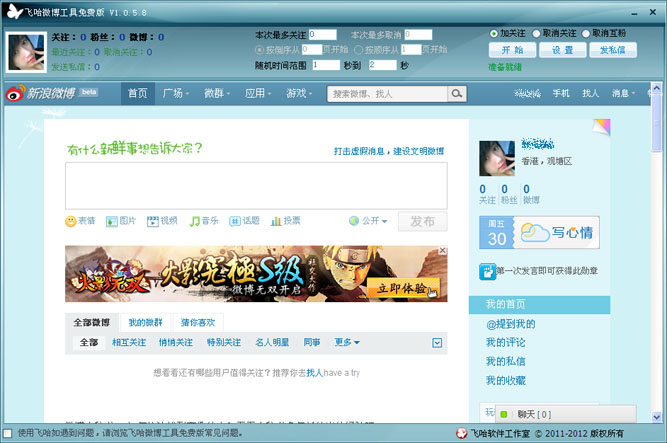
Task: Open the 设置 settings button
Action: click(x=562, y=50)
